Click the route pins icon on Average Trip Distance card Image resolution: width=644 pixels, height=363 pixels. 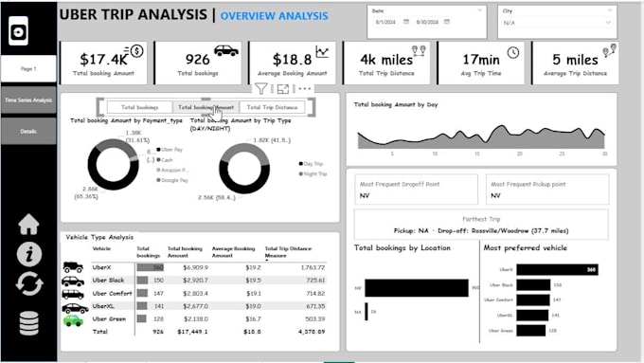tap(610, 50)
